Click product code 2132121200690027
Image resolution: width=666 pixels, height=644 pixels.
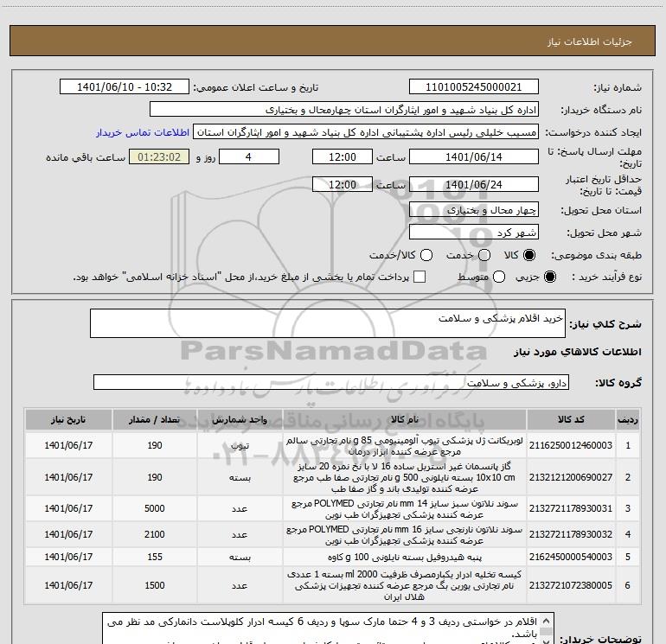[571, 477]
